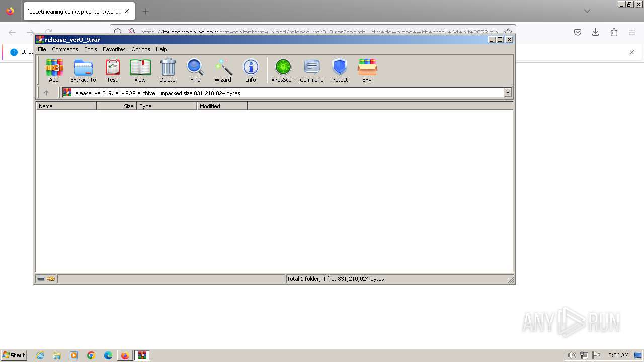Open Internet Explorer from the taskbar

point(40,355)
